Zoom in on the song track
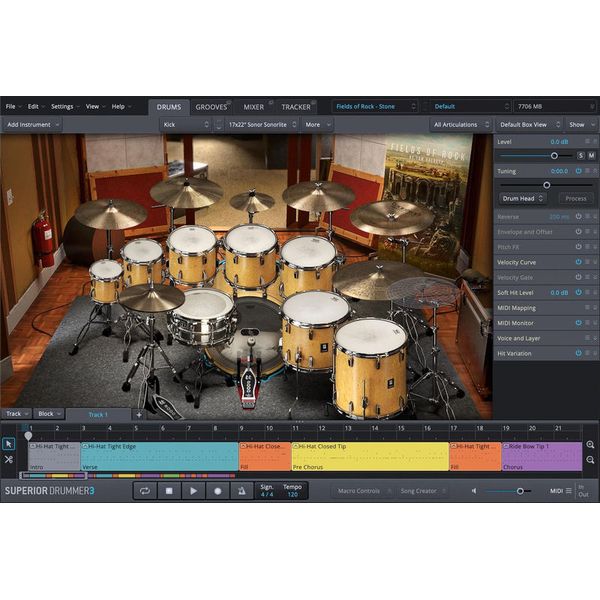 590,445
